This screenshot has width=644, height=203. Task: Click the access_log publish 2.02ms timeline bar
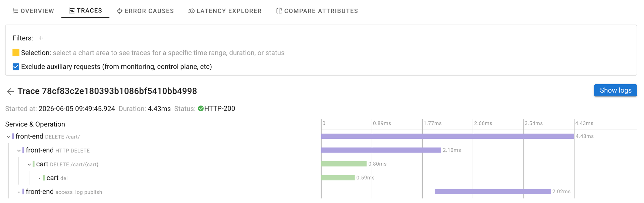(493, 192)
